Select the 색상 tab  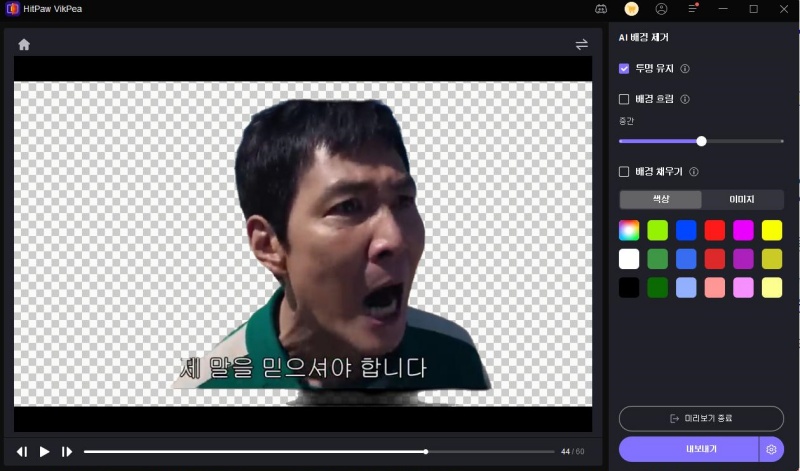(661, 199)
